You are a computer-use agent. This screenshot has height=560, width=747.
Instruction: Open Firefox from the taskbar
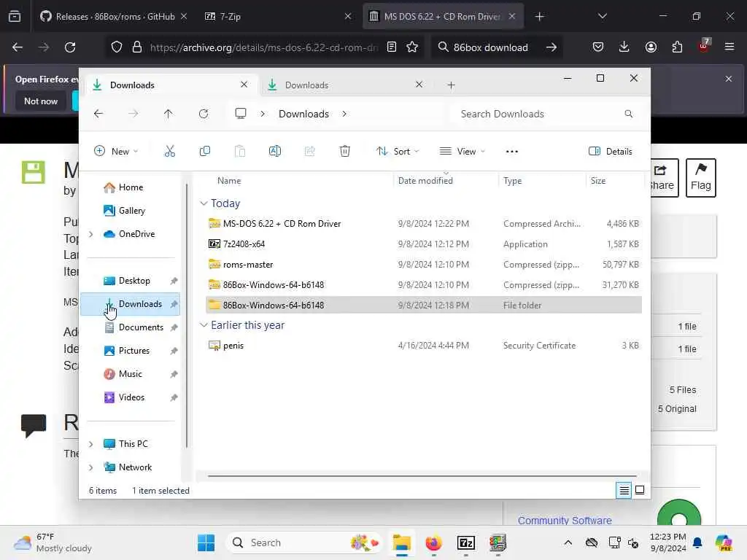click(x=433, y=542)
